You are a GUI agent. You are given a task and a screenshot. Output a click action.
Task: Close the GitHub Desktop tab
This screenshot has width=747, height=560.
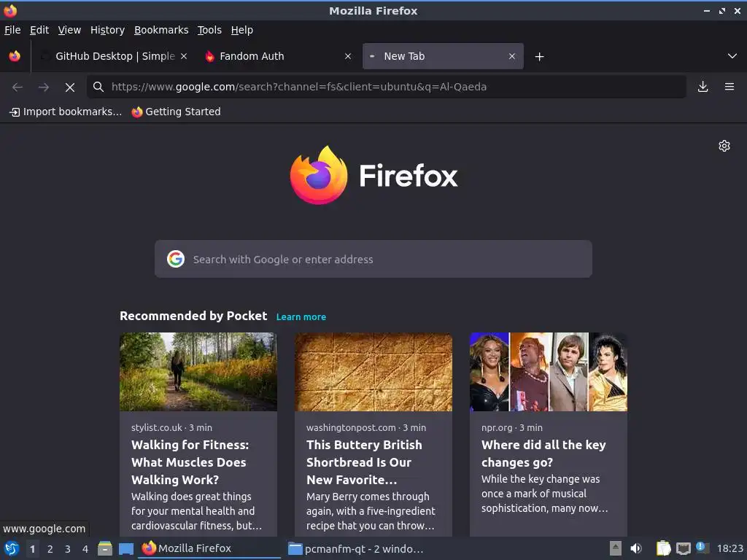(184, 56)
